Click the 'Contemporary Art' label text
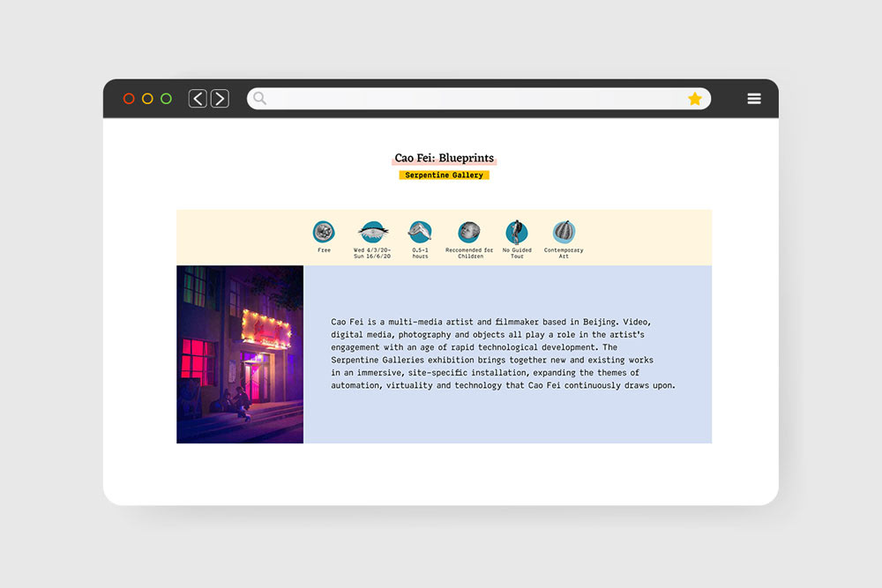 coord(564,253)
